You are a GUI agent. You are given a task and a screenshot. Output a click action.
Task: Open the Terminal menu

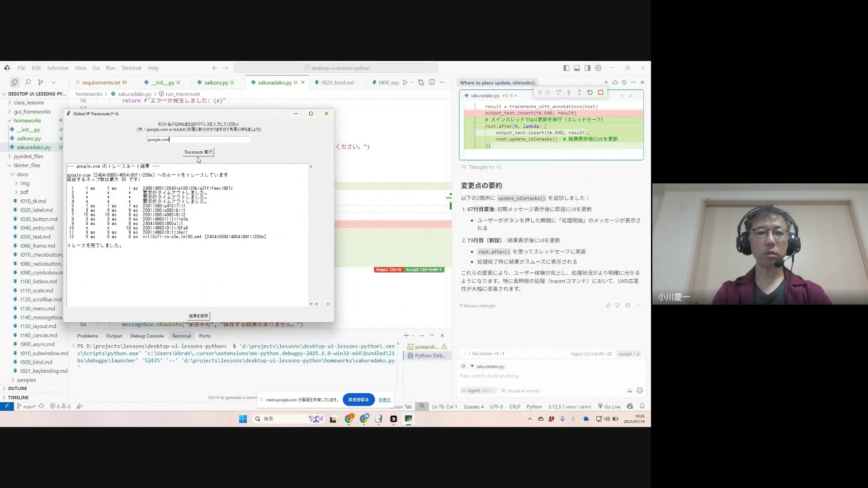pos(131,68)
